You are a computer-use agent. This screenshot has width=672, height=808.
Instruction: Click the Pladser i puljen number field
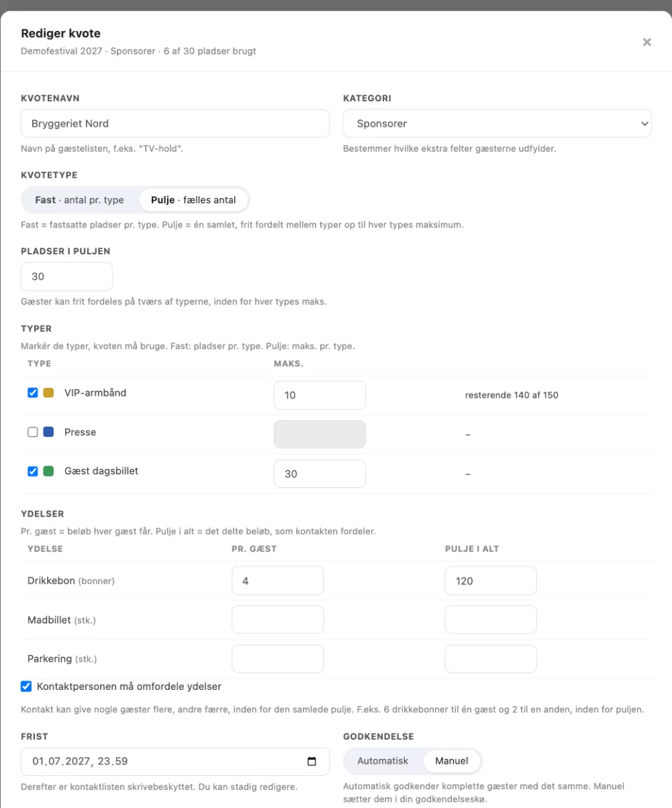click(67, 276)
